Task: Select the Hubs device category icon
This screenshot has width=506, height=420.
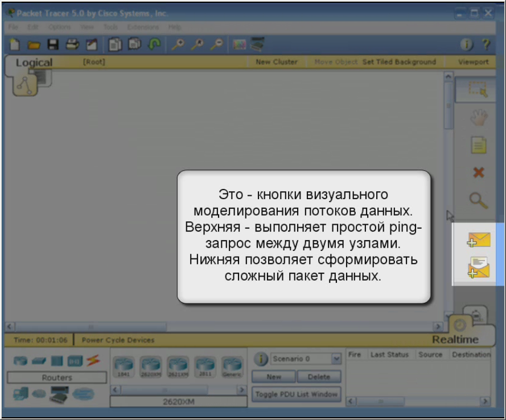Action: pyautogui.click(x=57, y=361)
